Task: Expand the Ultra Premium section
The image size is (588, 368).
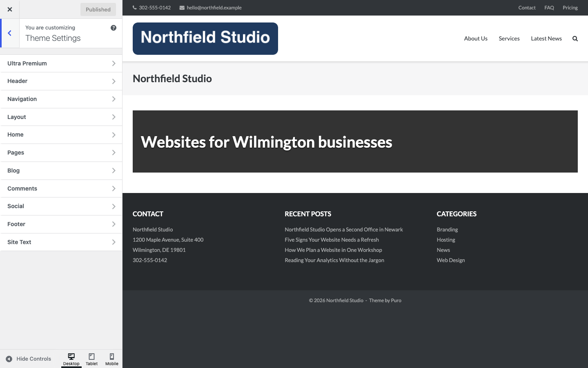Action: pyautogui.click(x=61, y=63)
